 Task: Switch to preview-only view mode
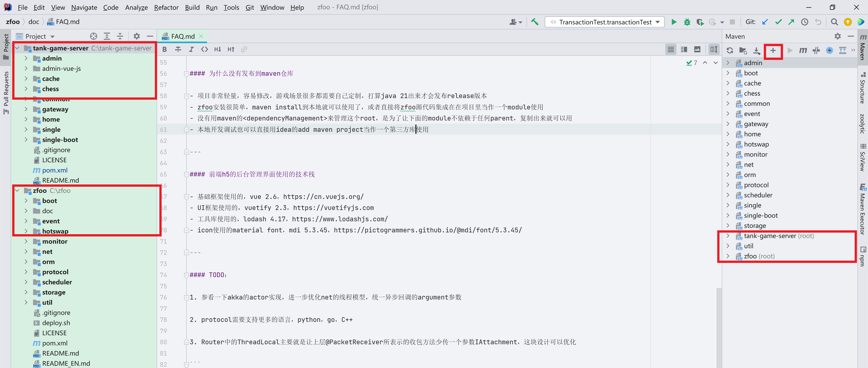(697, 50)
